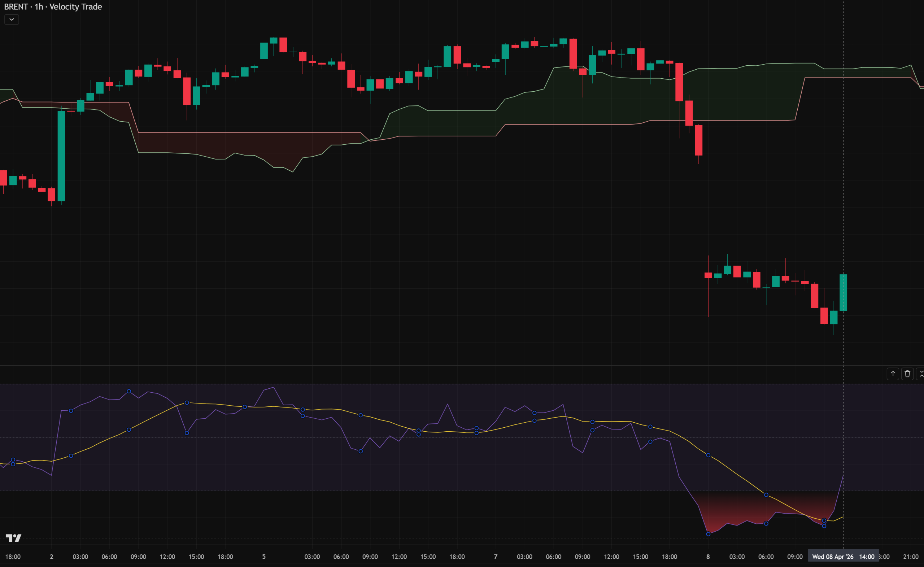Viewport: 924px width, 567px height.
Task: Expand the legend chevron under BRENT title
Action: coord(12,19)
